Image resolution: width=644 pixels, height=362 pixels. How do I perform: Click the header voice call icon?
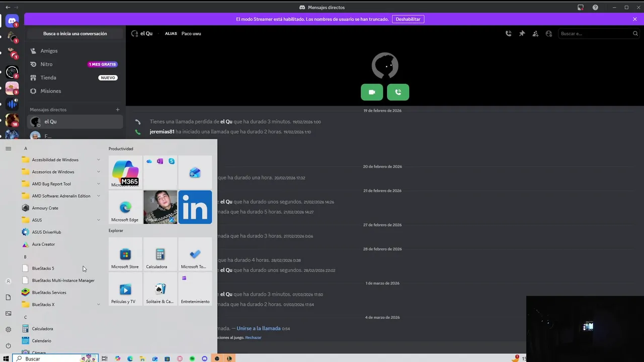[508, 34]
